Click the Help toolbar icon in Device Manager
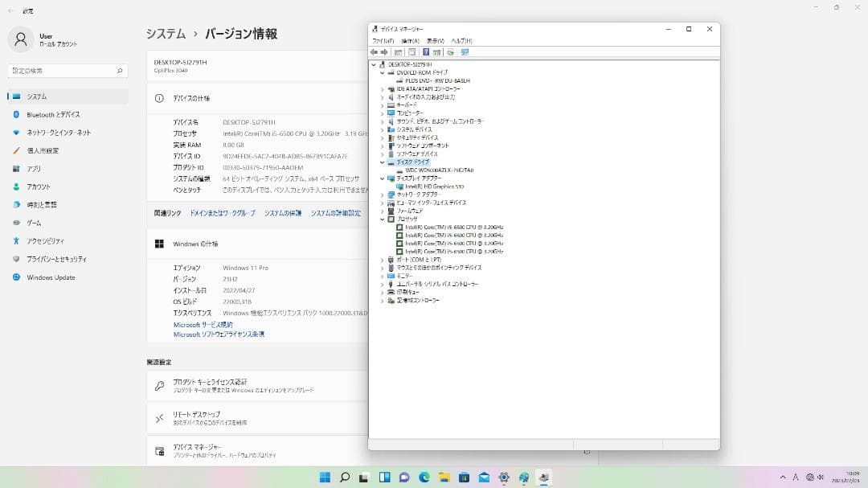This screenshot has width=868, height=488. pos(426,52)
